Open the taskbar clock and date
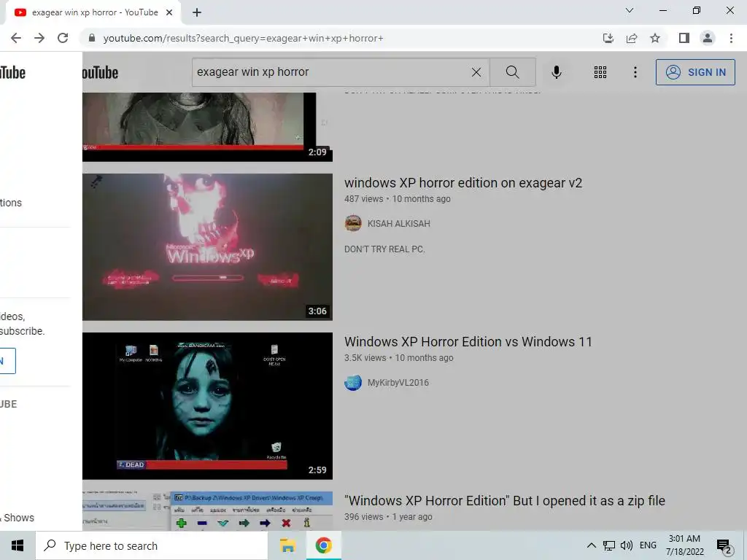 click(x=684, y=545)
